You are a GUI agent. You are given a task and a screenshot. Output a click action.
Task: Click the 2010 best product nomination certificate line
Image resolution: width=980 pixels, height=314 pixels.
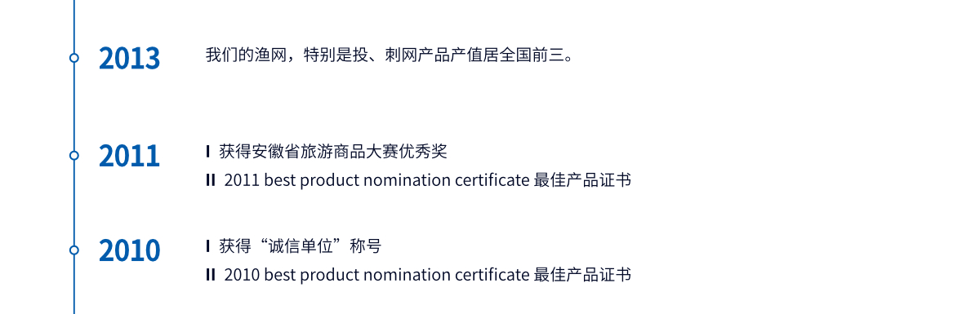coord(427,275)
